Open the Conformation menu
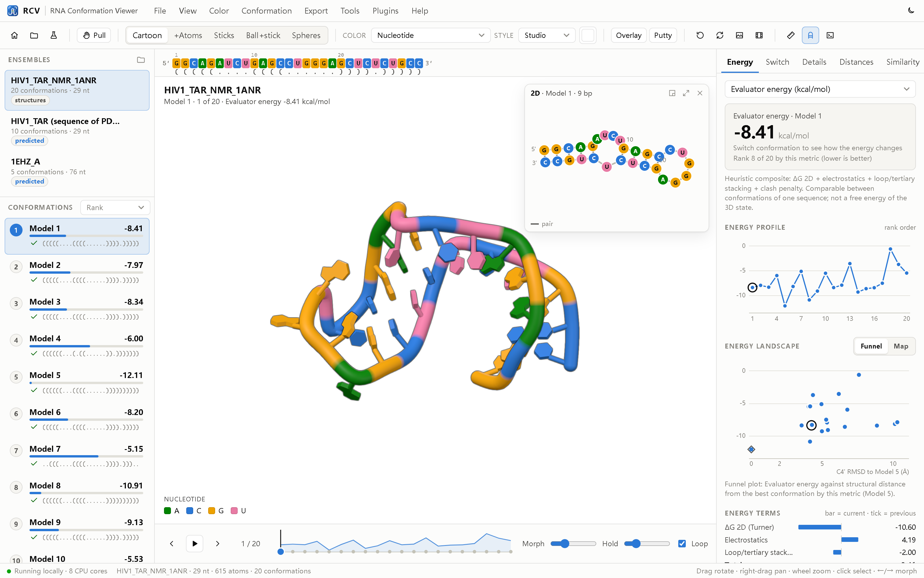This screenshot has width=924, height=578. (x=267, y=11)
